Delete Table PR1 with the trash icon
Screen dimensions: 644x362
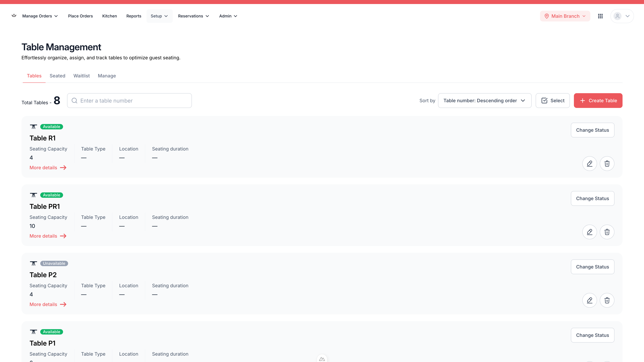pos(607,232)
